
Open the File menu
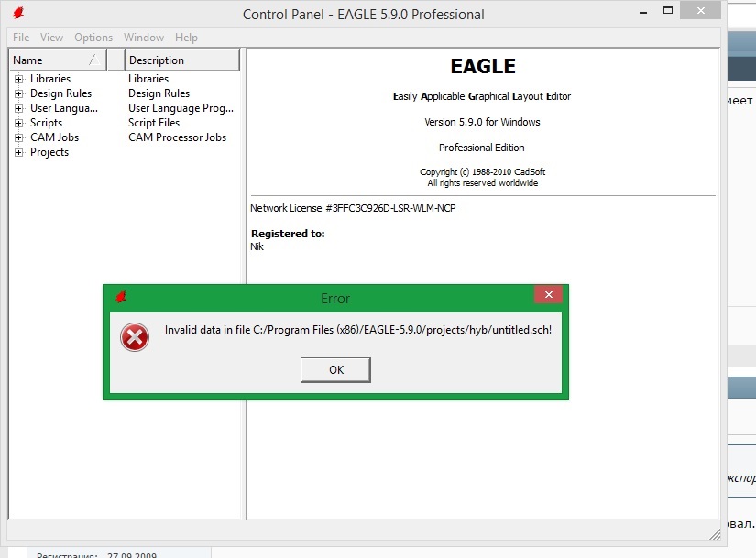pos(21,38)
